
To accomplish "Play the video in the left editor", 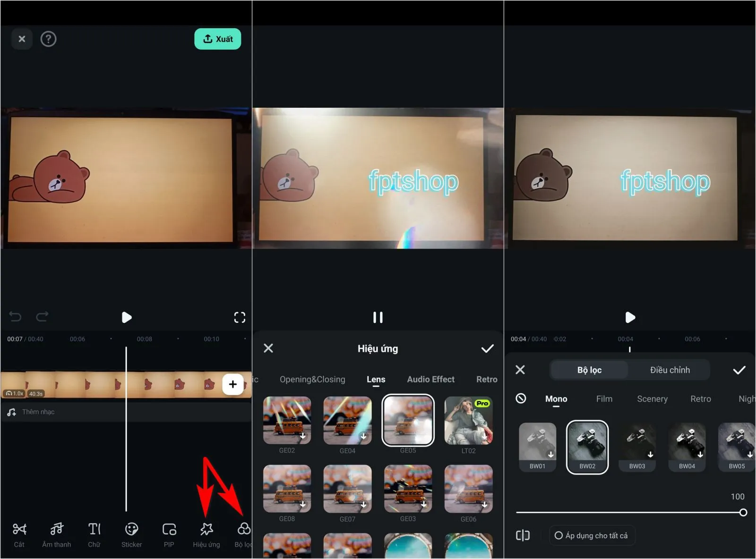I will pyautogui.click(x=126, y=317).
